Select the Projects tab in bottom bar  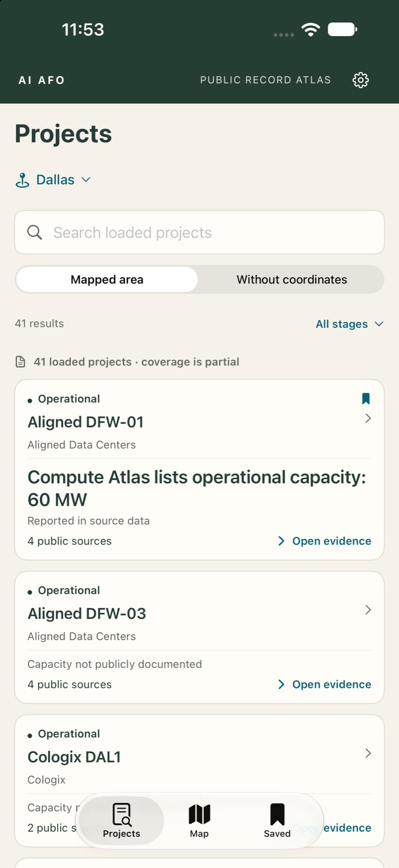(x=121, y=821)
